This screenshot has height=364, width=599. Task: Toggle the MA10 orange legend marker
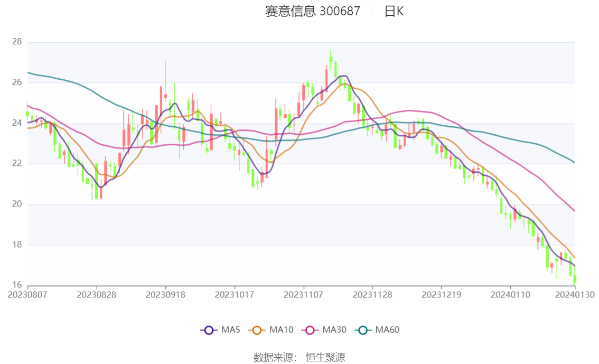[257, 330]
